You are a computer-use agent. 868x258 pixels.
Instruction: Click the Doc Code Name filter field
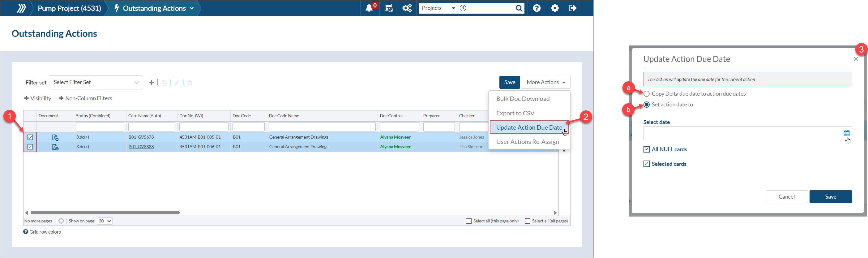(322, 127)
